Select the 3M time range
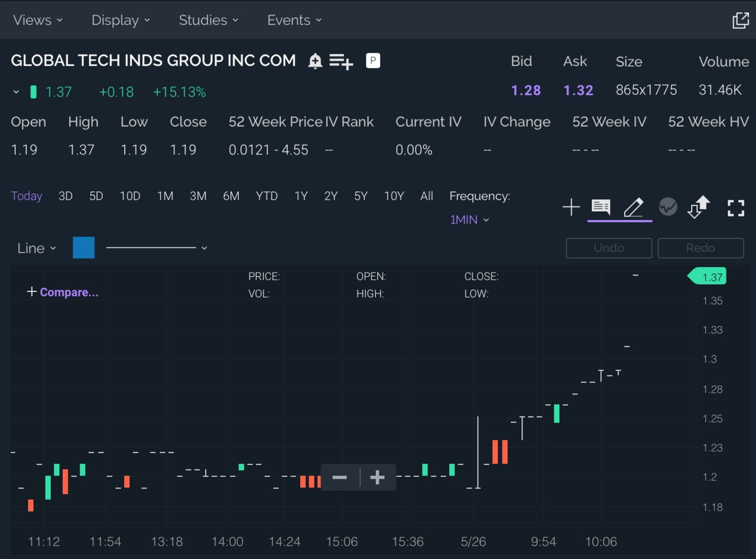Image resolution: width=756 pixels, height=559 pixels. (198, 196)
